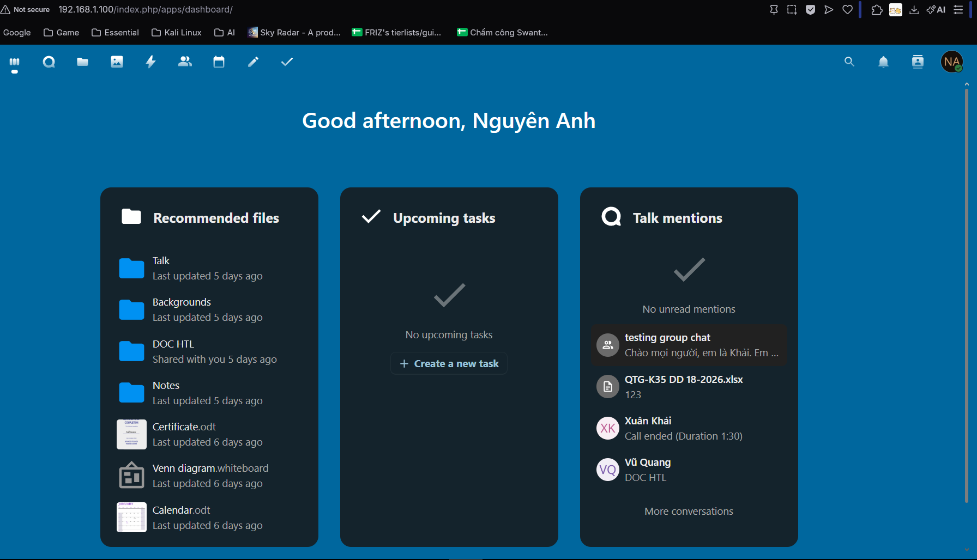Open the Notes pencil icon
Viewport: 977px width, 560px height.
[x=253, y=62]
